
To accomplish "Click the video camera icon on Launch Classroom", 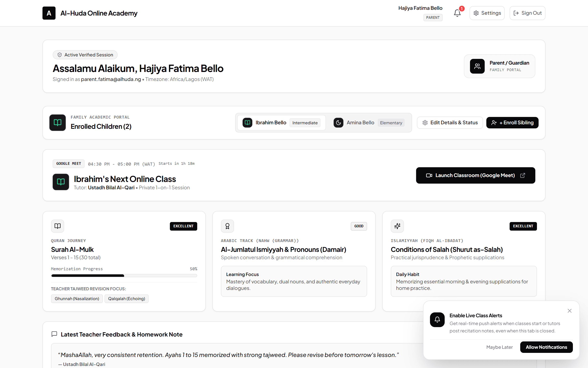I will pyautogui.click(x=429, y=175).
